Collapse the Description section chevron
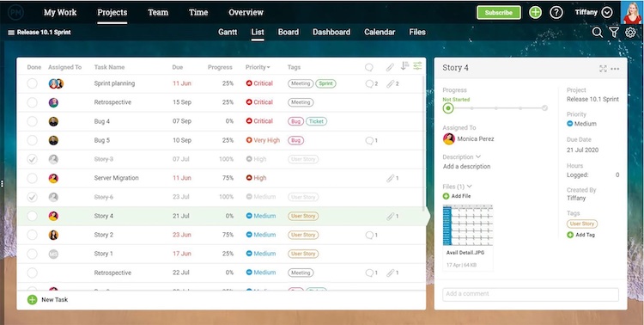The height and width of the screenshot is (325, 644). click(478, 156)
